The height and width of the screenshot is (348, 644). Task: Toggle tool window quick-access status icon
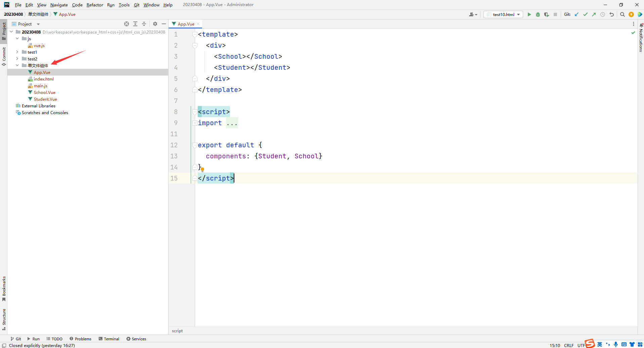tap(4, 345)
